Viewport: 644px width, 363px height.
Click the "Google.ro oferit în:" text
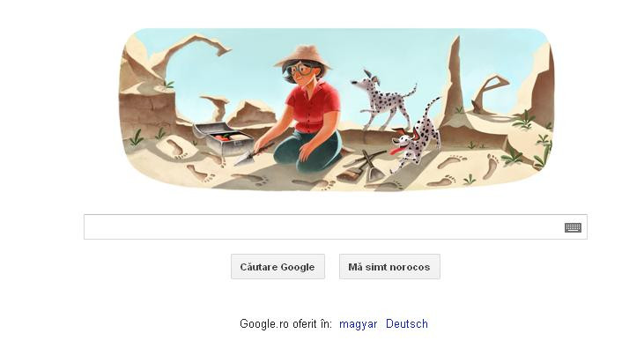285,324
